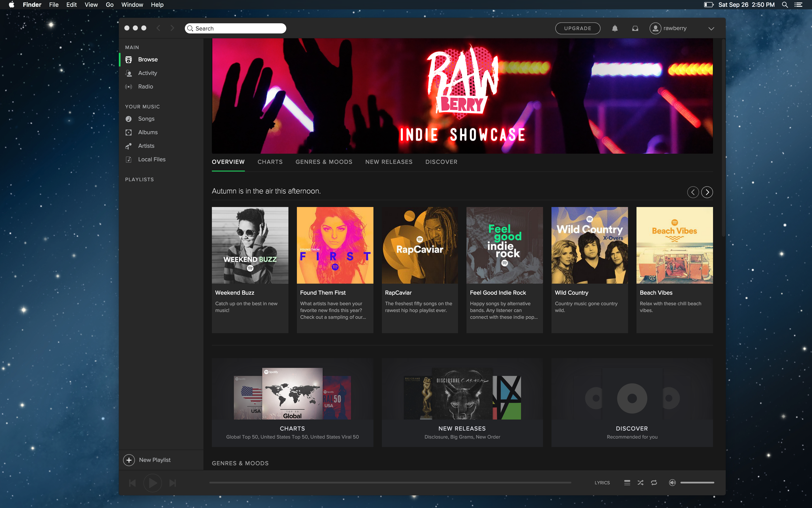Viewport: 812px width, 508px height.
Task: Click the main content scrollbar
Action: click(x=723, y=138)
